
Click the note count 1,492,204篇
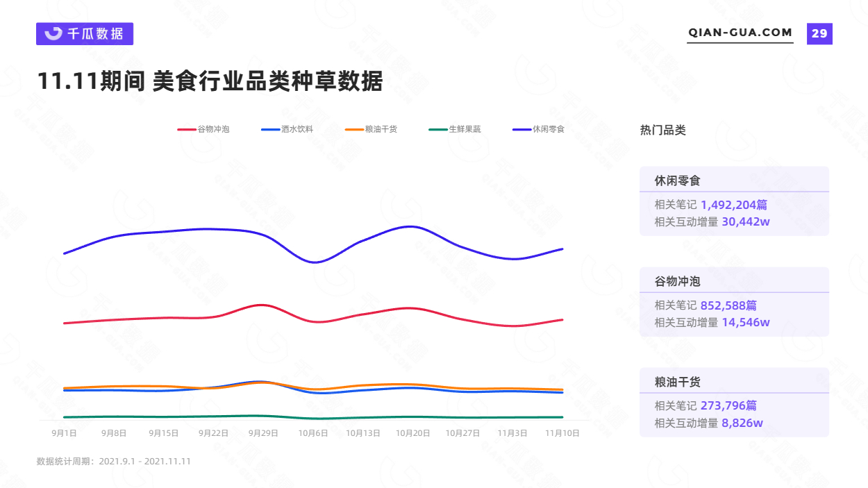point(734,205)
